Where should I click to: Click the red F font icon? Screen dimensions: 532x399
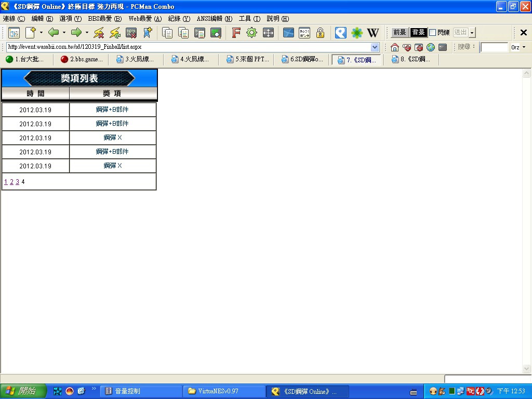coord(236,33)
